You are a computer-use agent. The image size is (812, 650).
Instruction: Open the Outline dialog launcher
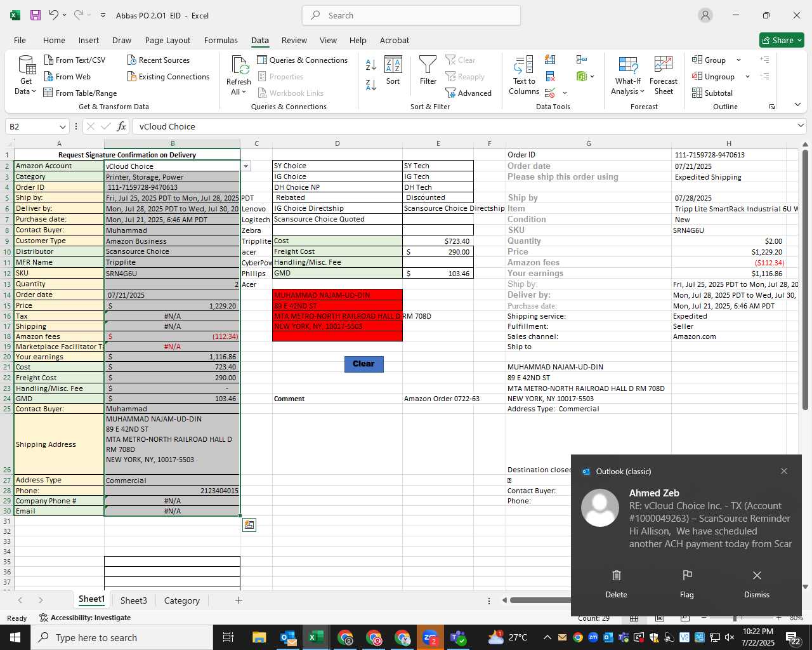point(772,107)
